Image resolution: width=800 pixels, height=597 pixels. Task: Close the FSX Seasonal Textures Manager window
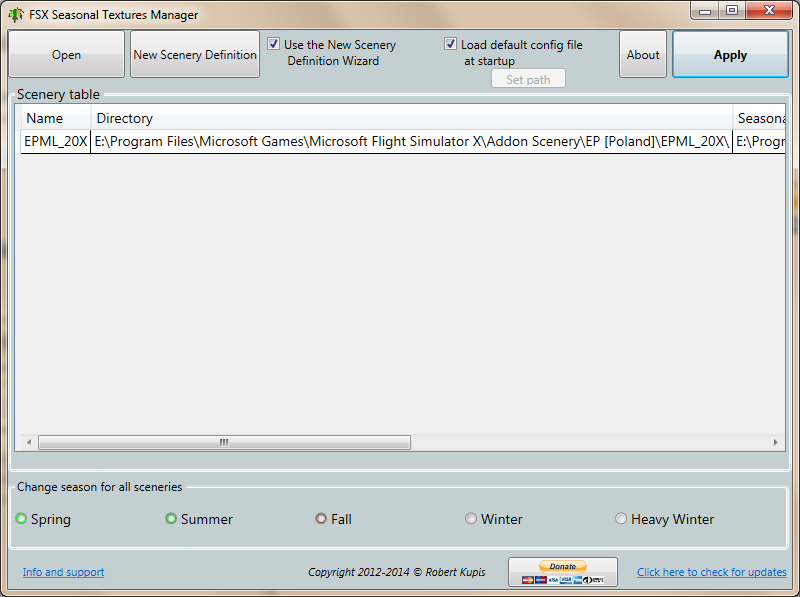(x=769, y=11)
